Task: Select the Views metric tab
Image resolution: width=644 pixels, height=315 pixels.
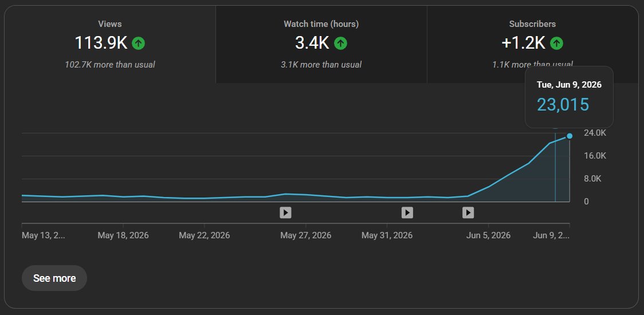Action: click(x=109, y=44)
